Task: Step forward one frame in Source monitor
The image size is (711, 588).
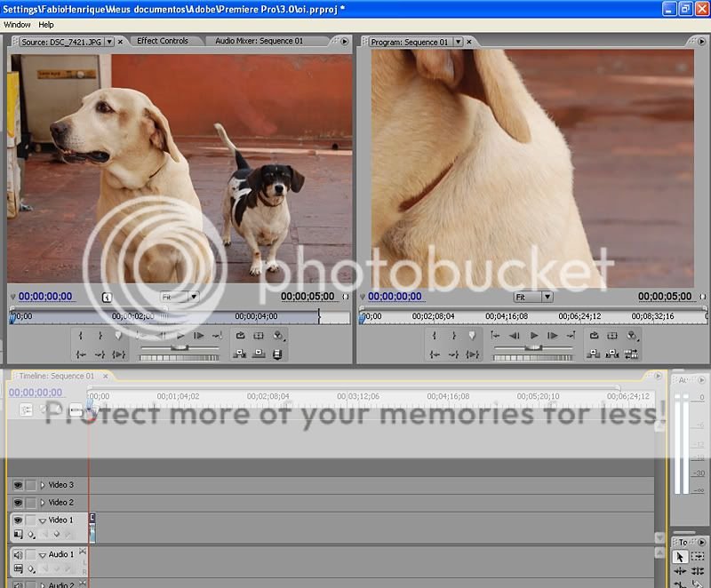Action: point(198,336)
